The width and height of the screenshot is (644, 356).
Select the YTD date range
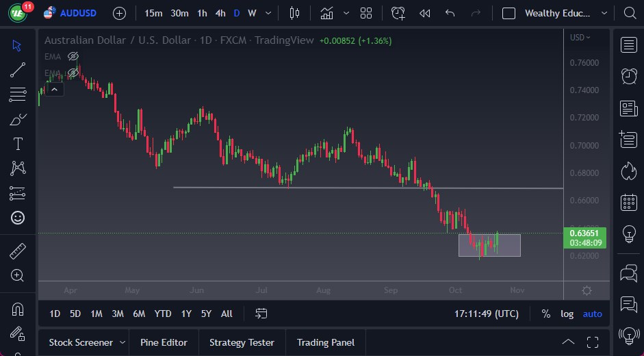coord(163,314)
